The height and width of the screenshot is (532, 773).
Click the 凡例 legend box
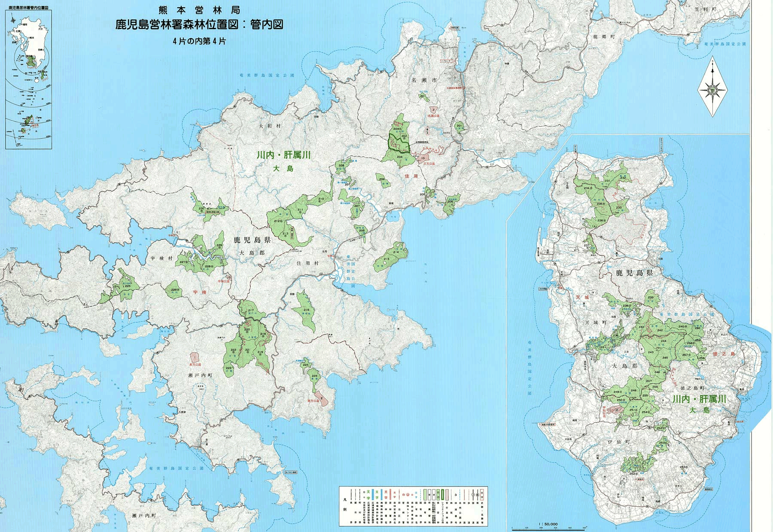(x=413, y=506)
